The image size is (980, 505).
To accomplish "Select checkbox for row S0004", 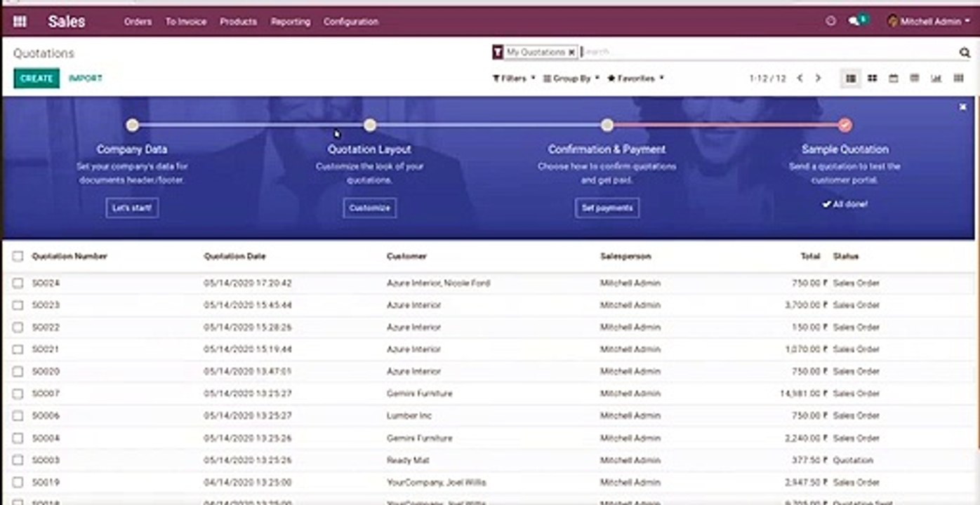I will [x=18, y=438].
